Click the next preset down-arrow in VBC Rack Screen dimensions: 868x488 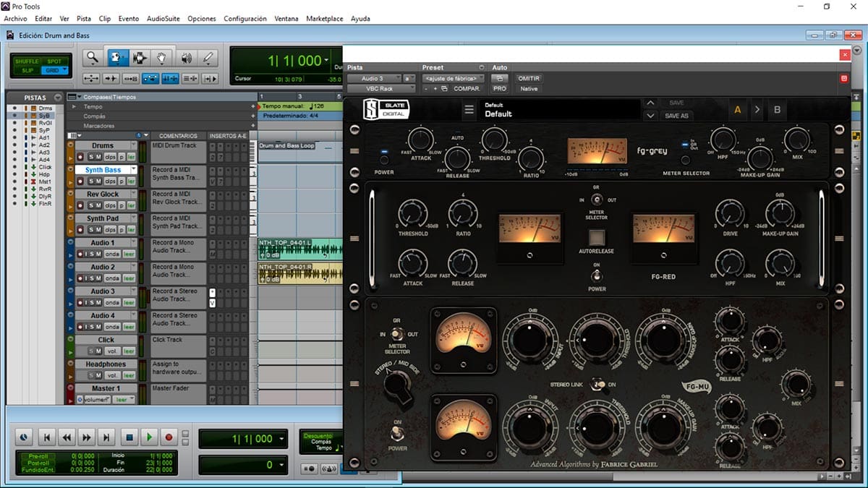coord(650,116)
